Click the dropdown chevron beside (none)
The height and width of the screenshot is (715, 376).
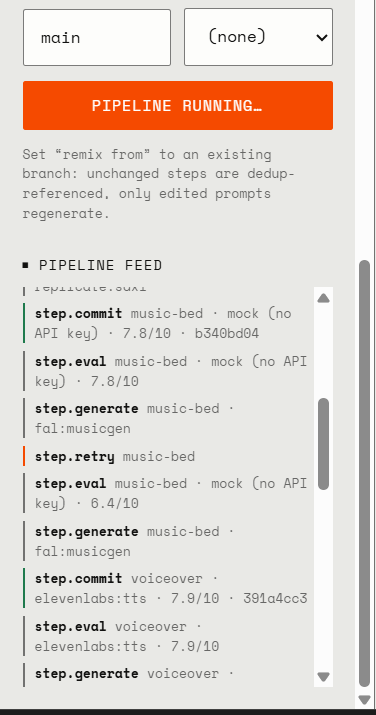(322, 37)
